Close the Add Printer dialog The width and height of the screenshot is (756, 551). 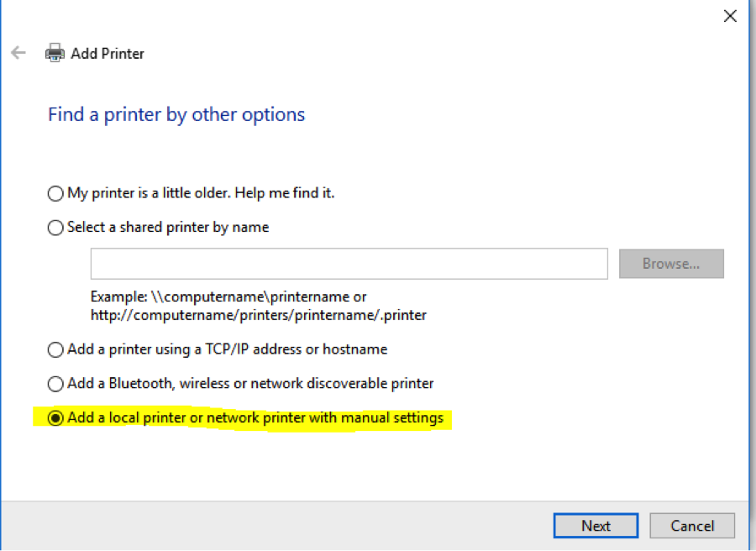click(x=730, y=14)
